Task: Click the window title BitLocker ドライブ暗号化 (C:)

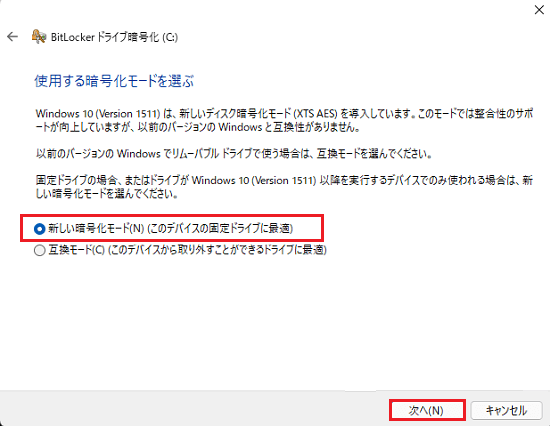Action: (x=114, y=37)
